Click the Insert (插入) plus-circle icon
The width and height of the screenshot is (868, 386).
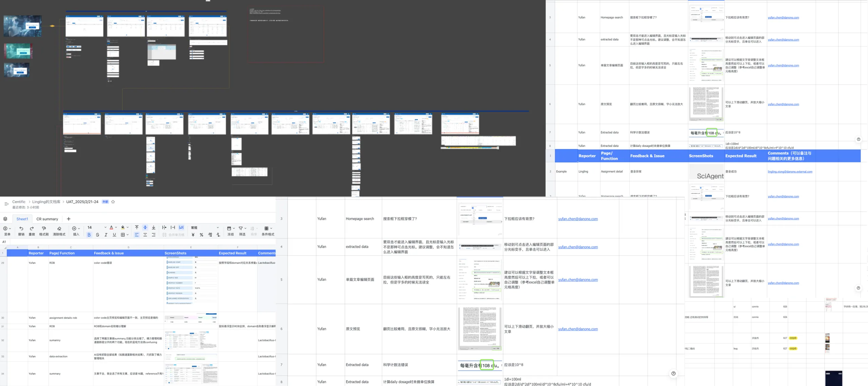(x=74, y=228)
